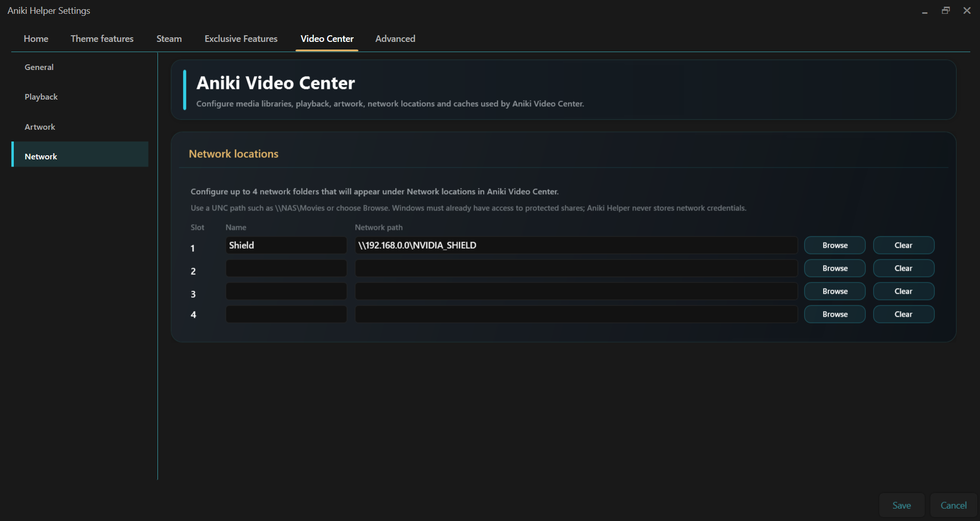
Task: Close the Aniki Helper Settings window
Action: point(967,11)
